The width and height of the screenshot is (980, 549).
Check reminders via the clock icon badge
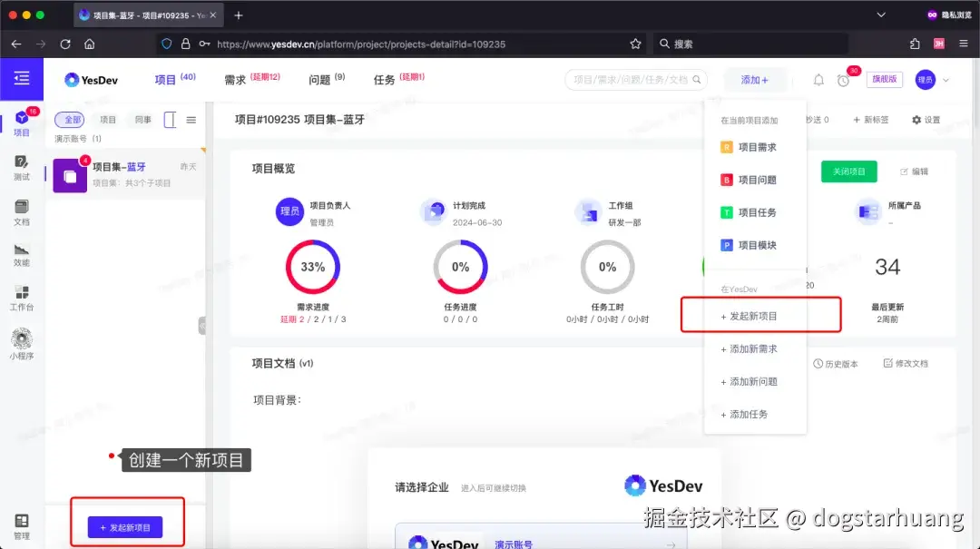tap(844, 81)
